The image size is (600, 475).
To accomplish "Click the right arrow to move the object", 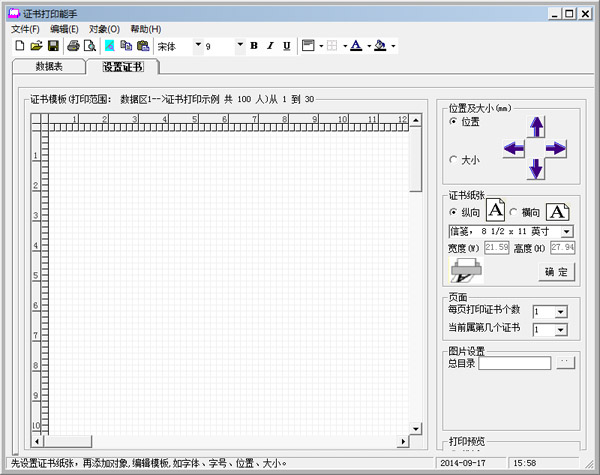I will (556, 149).
